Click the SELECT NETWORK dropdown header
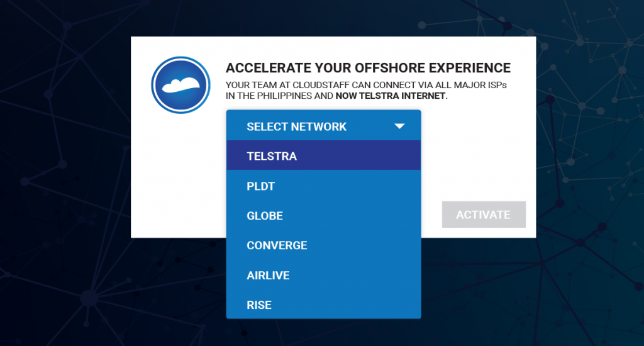This screenshot has height=346, width=644. click(x=297, y=126)
